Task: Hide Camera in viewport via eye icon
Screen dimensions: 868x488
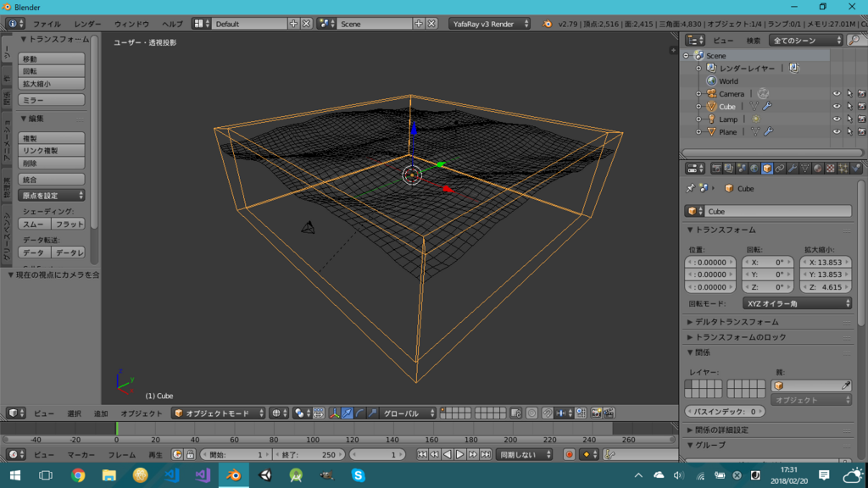Action: 837,93
